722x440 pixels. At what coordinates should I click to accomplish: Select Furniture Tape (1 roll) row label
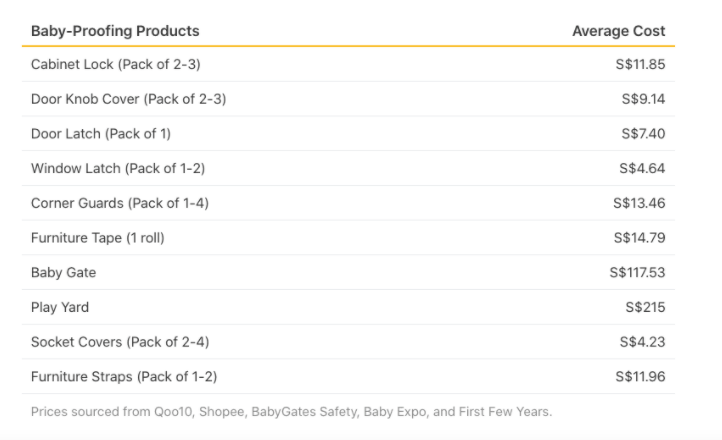(103, 238)
